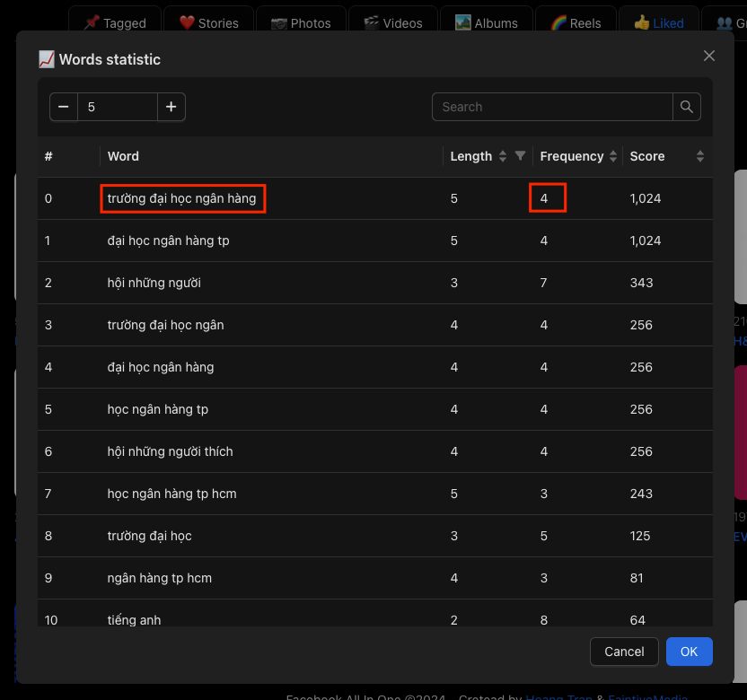
Task: Click the word 'học ngân hàng tp hcm'
Action: click(x=172, y=494)
